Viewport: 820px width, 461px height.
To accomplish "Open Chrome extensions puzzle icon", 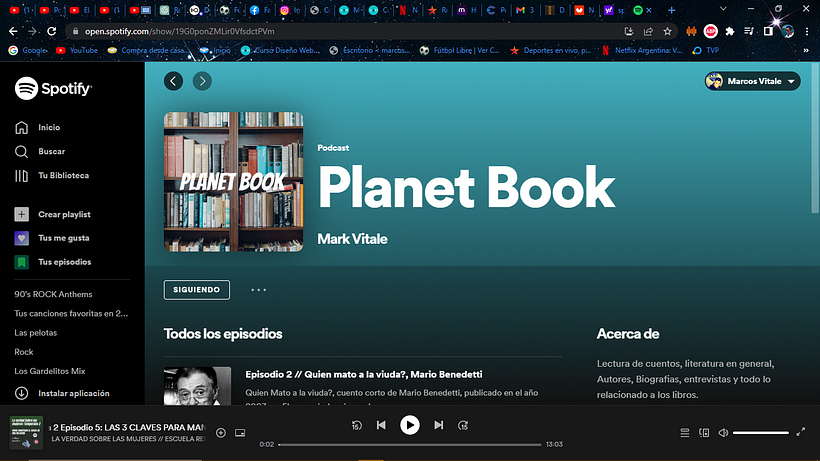I will click(x=730, y=31).
